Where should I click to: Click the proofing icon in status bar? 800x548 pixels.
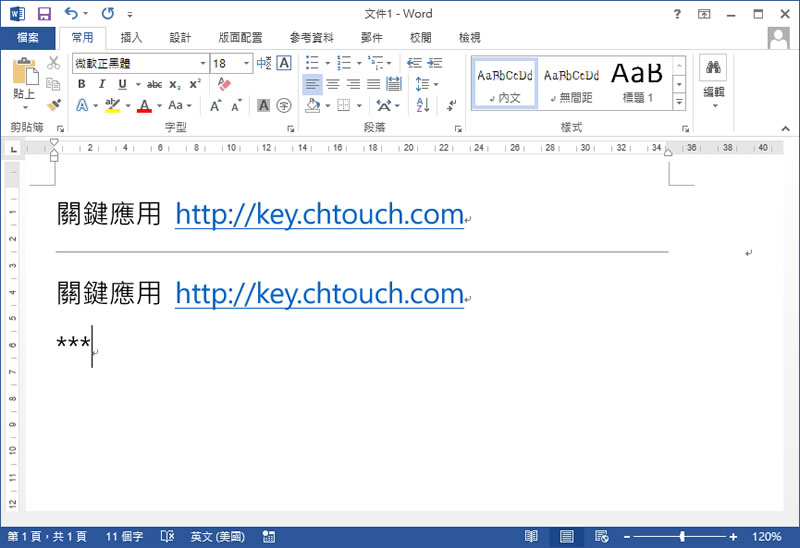[167, 536]
